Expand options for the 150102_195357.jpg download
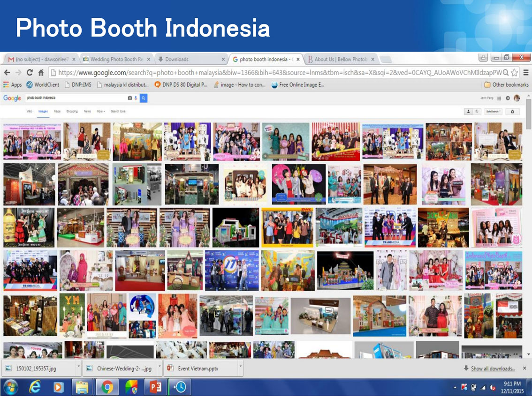The image size is (532, 399). (x=79, y=367)
